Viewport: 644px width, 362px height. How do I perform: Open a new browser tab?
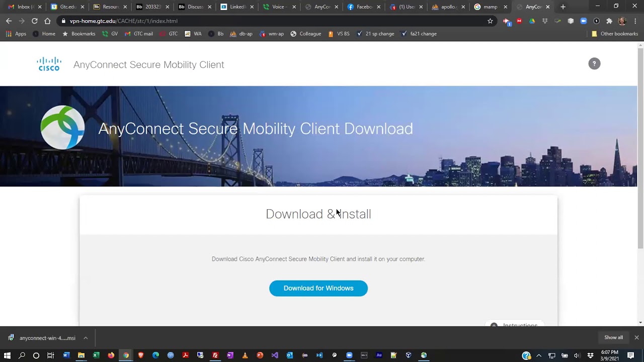[563, 7]
